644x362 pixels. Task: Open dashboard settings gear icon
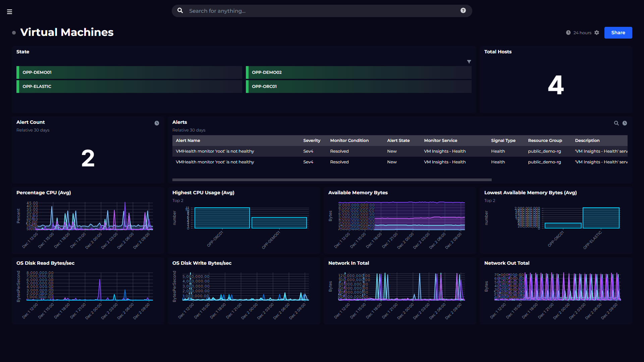pos(597,33)
